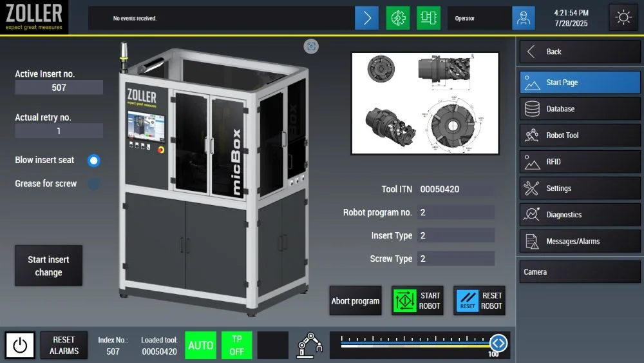Toggle brightness with the sun icon
644x363 pixels.
tap(623, 18)
